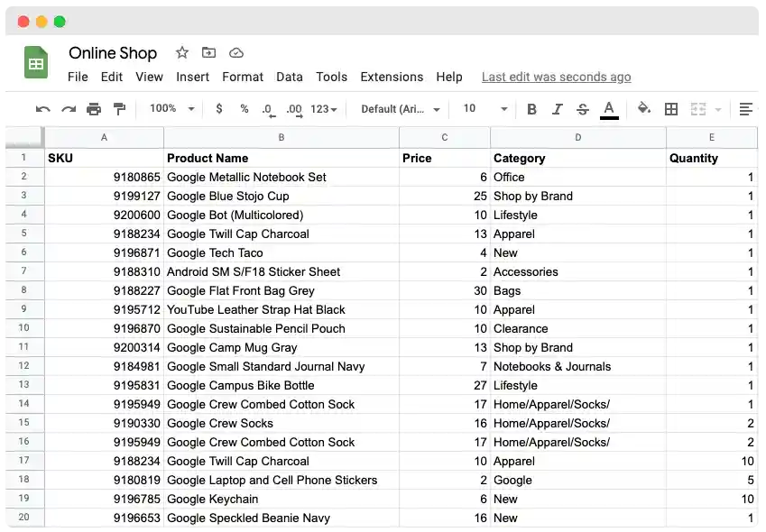Screen dimensions: 766x532
Task: Star the Online Shop document
Action: pyautogui.click(x=182, y=52)
